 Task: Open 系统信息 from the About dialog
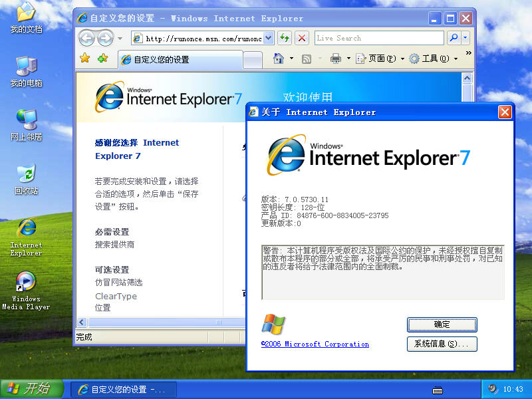point(442,344)
